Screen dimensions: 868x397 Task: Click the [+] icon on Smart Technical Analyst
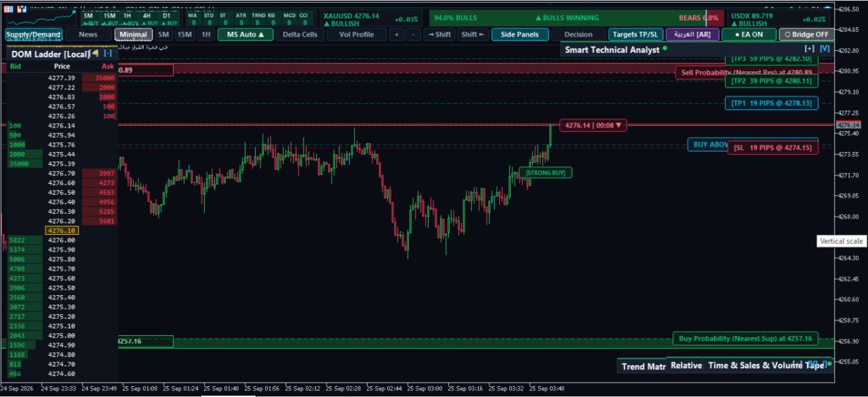[x=809, y=49]
